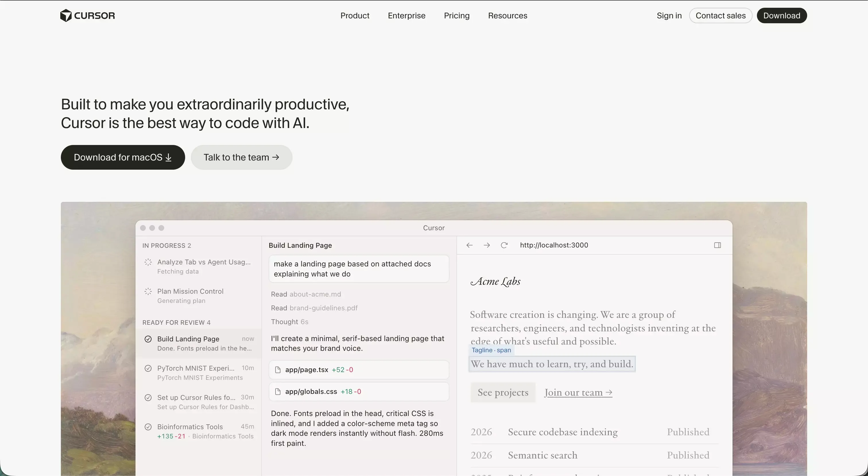This screenshot has height=476, width=868.
Task: Open the Resources menu
Action: click(x=507, y=16)
